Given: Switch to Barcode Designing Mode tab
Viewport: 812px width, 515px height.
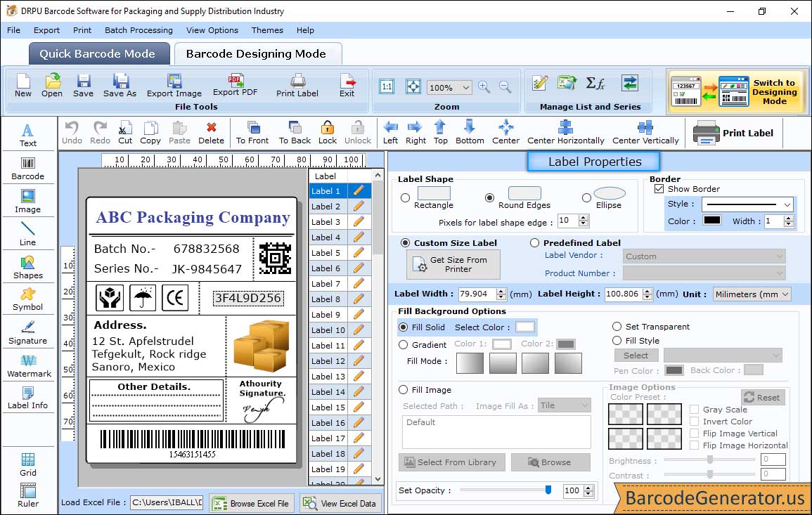Looking at the screenshot, I should (x=256, y=54).
